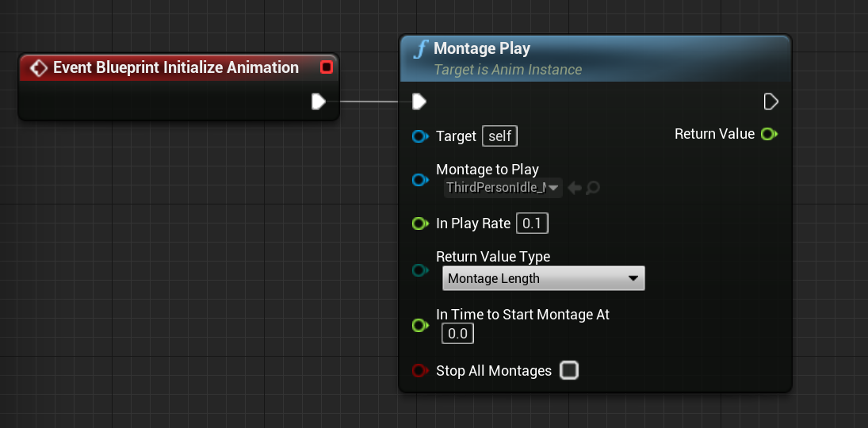Click the Montage Play input execution pin
868x428 pixels.
point(419,102)
